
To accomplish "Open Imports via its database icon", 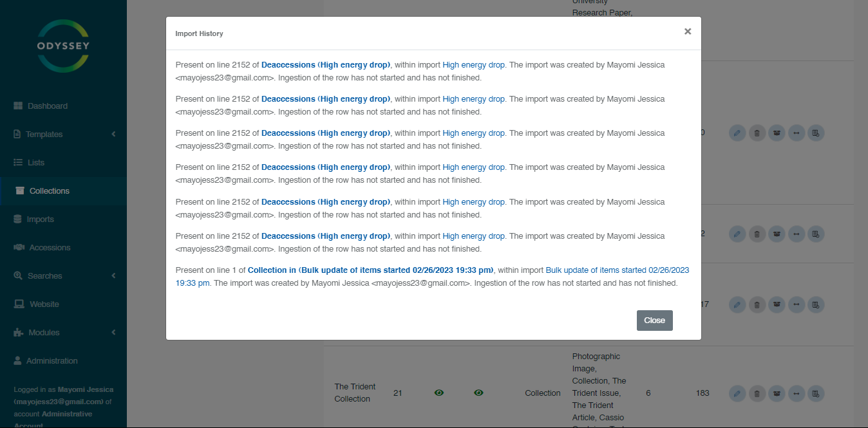I will coord(17,219).
